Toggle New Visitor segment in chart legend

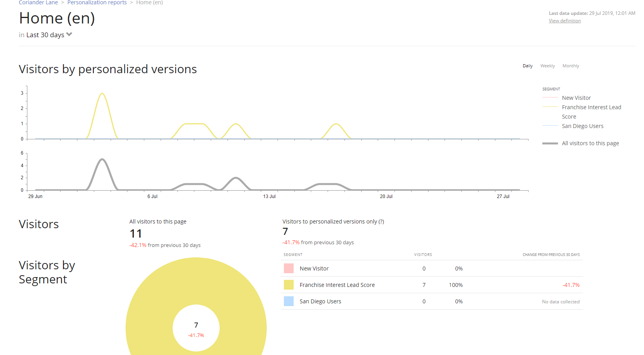(x=576, y=98)
